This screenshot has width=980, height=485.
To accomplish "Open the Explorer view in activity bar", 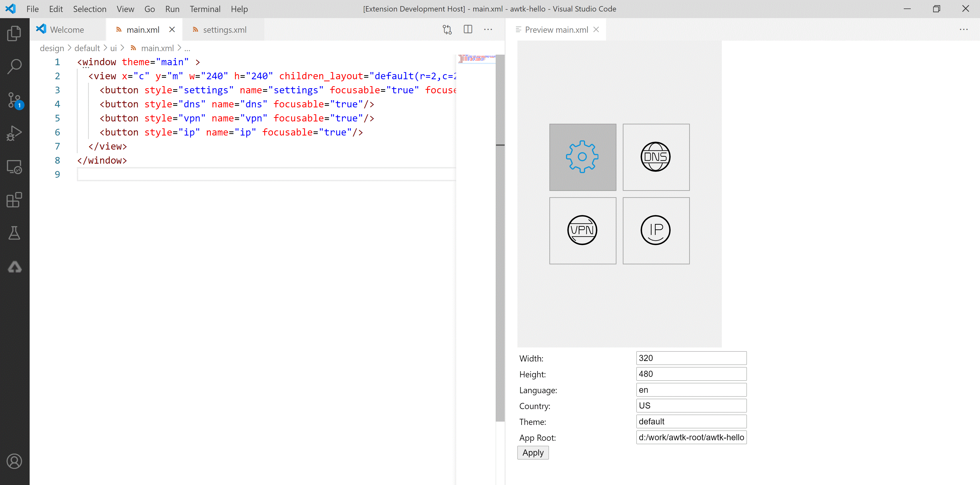I will point(15,33).
